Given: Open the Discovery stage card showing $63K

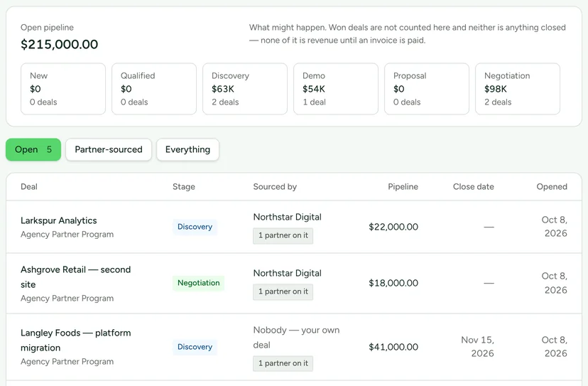Looking at the screenshot, I should click(245, 89).
